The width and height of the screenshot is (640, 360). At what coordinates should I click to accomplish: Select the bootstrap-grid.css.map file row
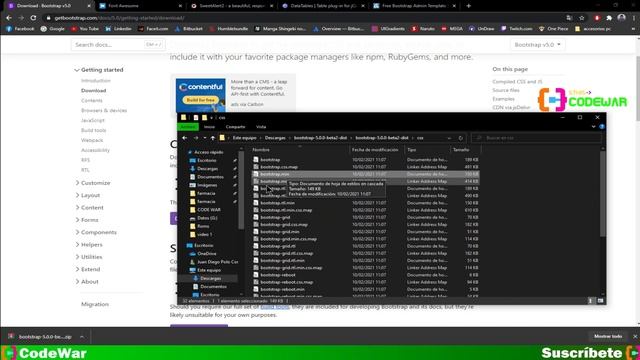(365, 224)
